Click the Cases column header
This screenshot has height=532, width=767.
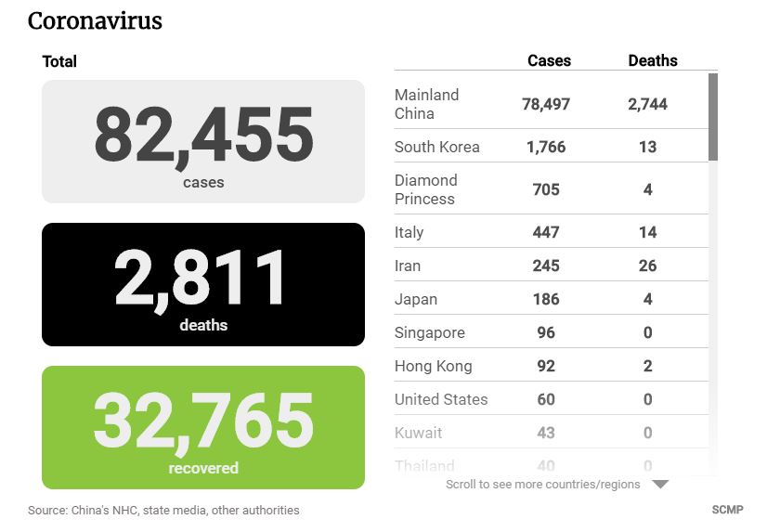coord(549,60)
